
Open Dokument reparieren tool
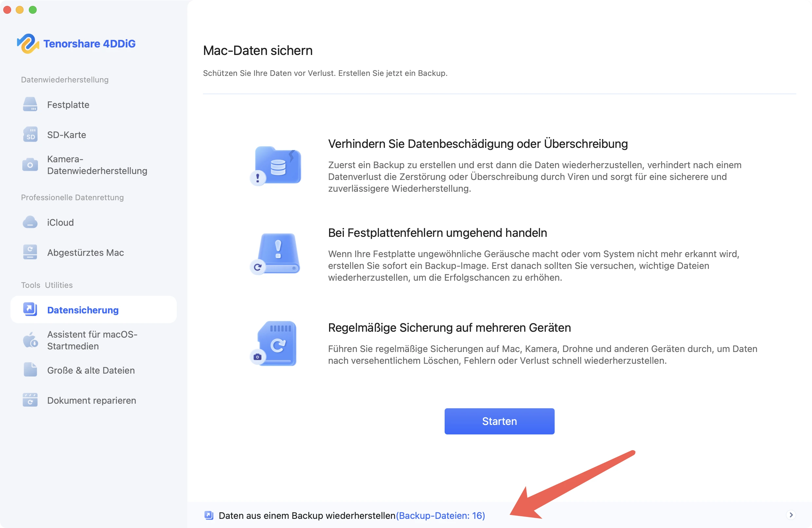coord(94,400)
